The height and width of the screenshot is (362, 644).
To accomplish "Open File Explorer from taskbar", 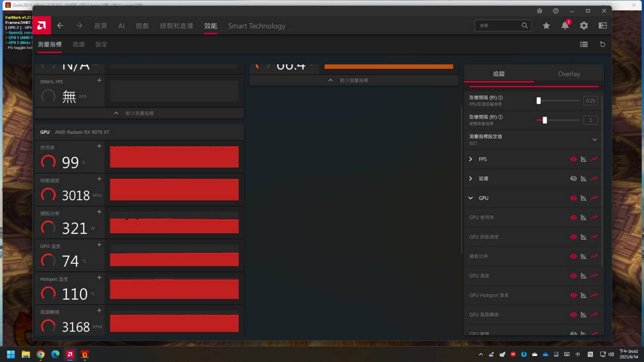I will (26, 354).
